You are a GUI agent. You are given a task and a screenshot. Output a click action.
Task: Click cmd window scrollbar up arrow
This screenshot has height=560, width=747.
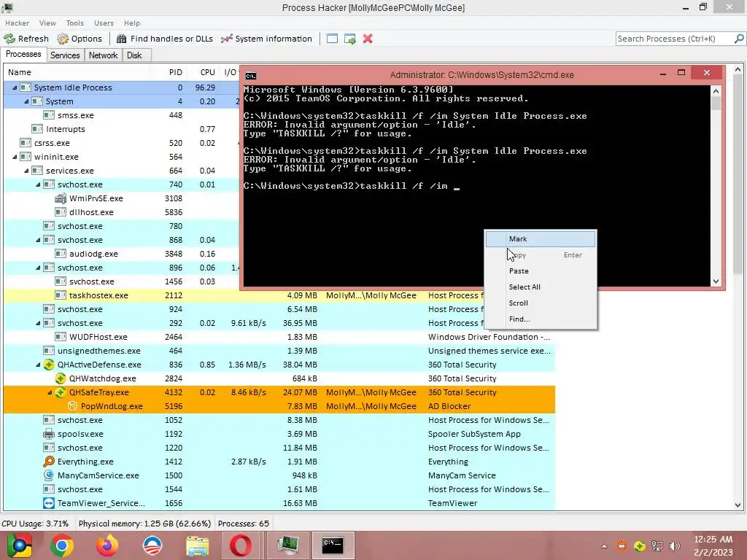[716, 91]
